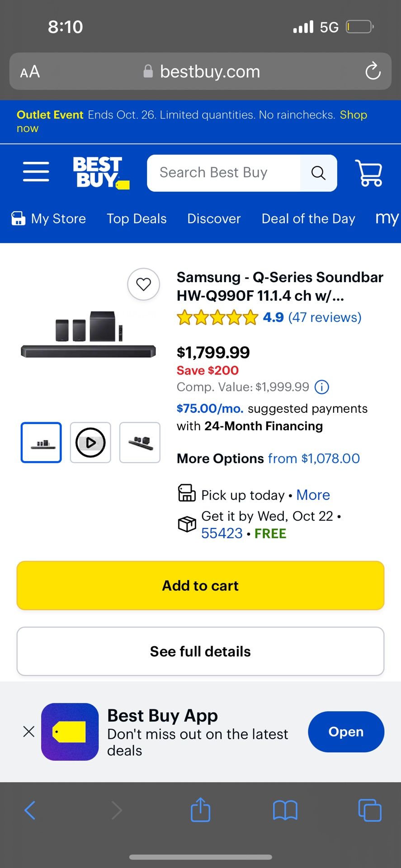Tap the Share icon in Safari toolbar

click(x=200, y=810)
